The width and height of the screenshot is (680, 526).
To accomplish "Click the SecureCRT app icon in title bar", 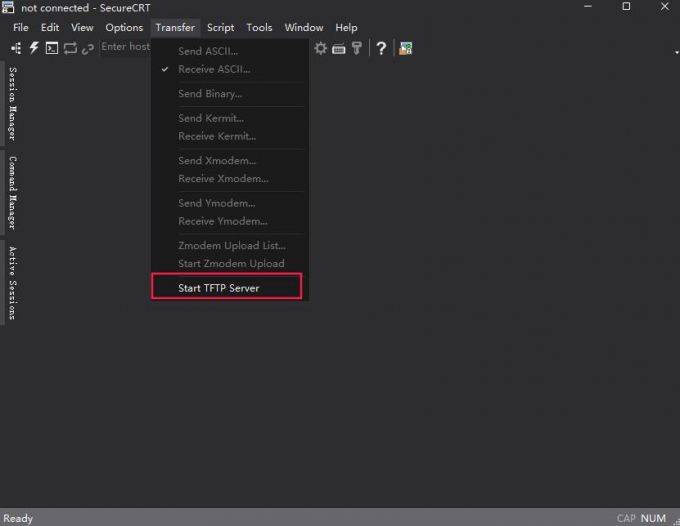I will [x=8, y=7].
